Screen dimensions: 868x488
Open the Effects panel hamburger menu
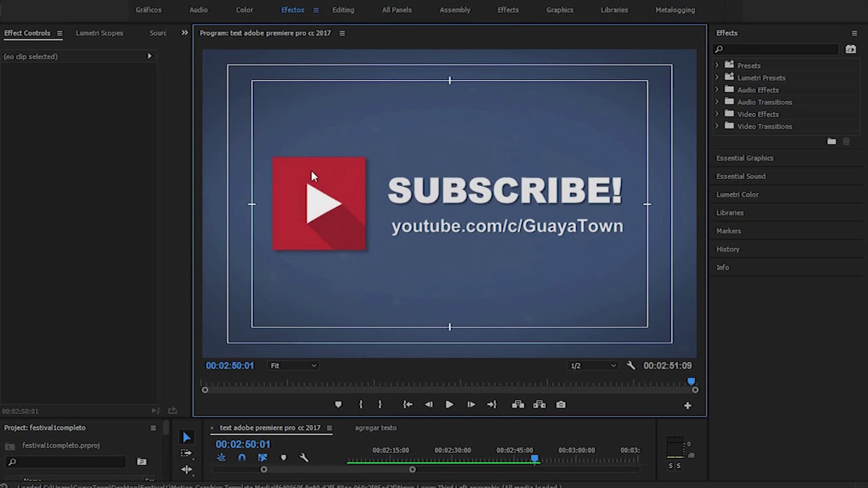pos(854,33)
